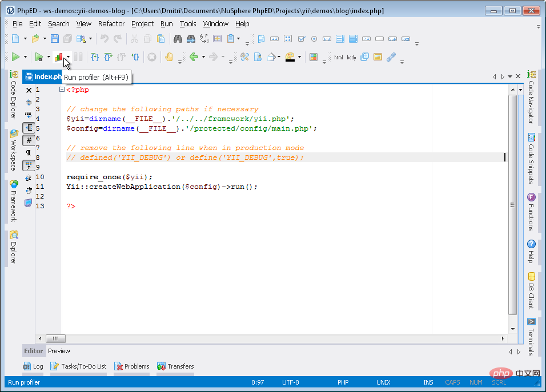Open Find with the binoculars icon
Image resolution: width=546 pixels, height=392 pixels.
click(178, 39)
